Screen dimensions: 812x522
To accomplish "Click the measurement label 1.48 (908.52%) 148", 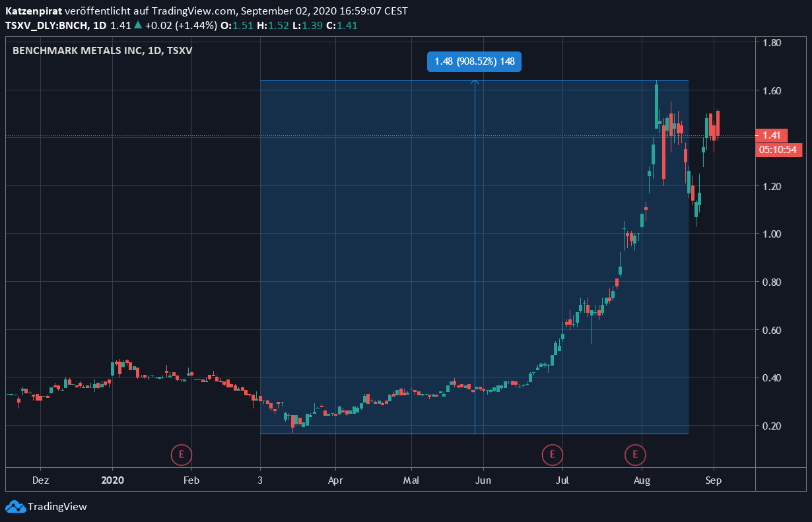I will 475,62.
